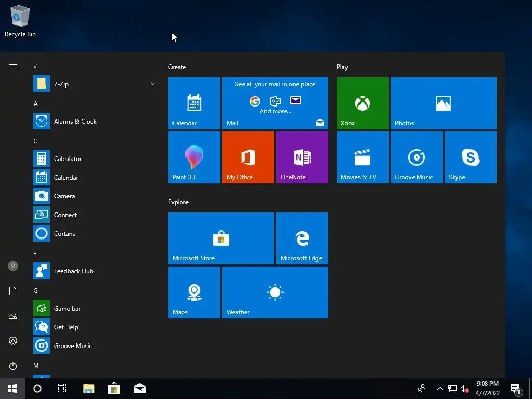Open Get Help from app list
Viewport: 532px width, 399px height.
pyautogui.click(x=95, y=327)
